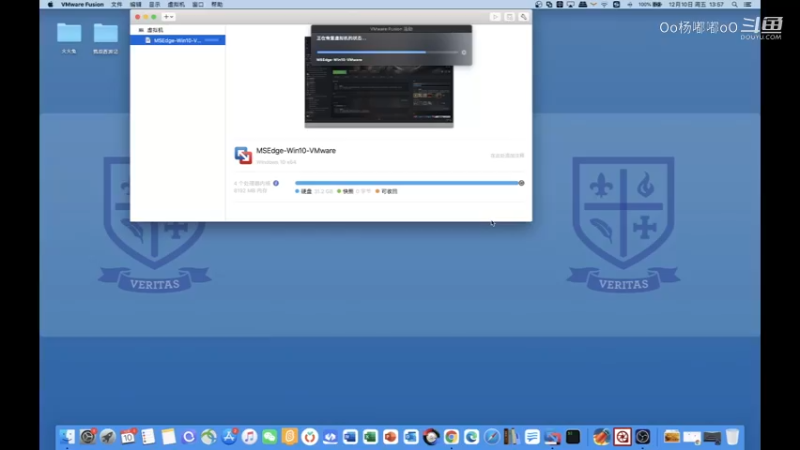Open the Apple menu
This screenshot has width=800, height=450.
point(50,5)
